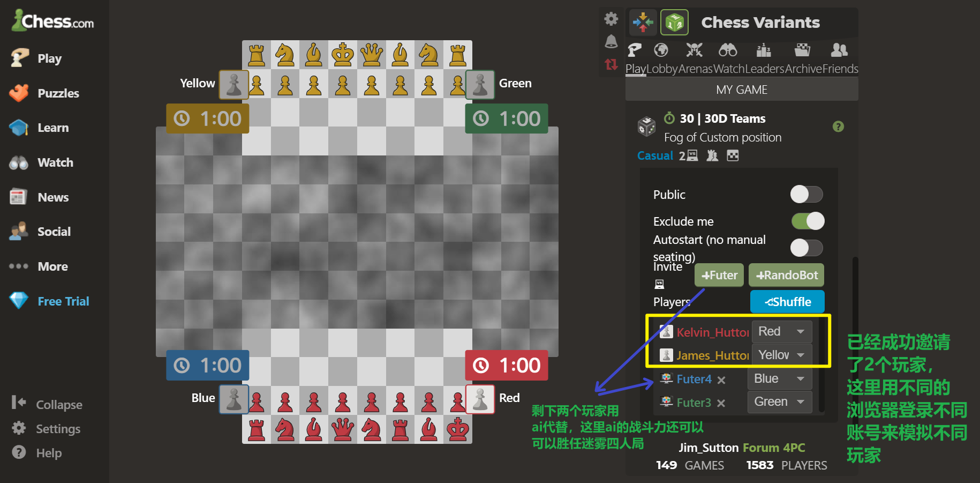This screenshot has width=980, height=483.
Task: Click the green help question mark icon
Action: (839, 127)
